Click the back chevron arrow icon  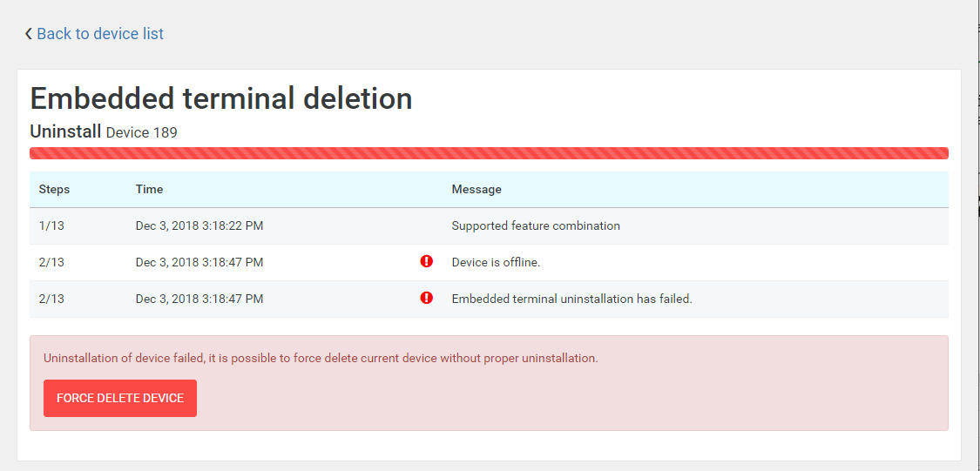tap(28, 34)
